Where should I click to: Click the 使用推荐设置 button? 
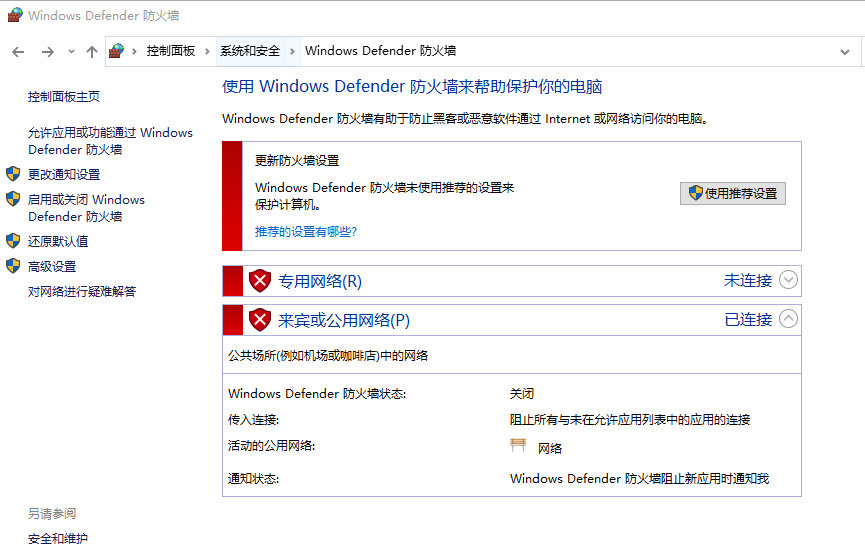[733, 194]
